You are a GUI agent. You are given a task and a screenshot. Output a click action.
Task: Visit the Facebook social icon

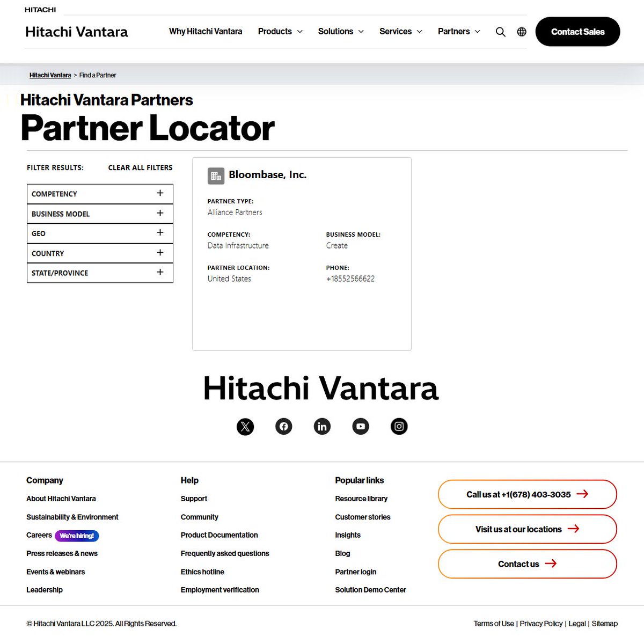(284, 427)
